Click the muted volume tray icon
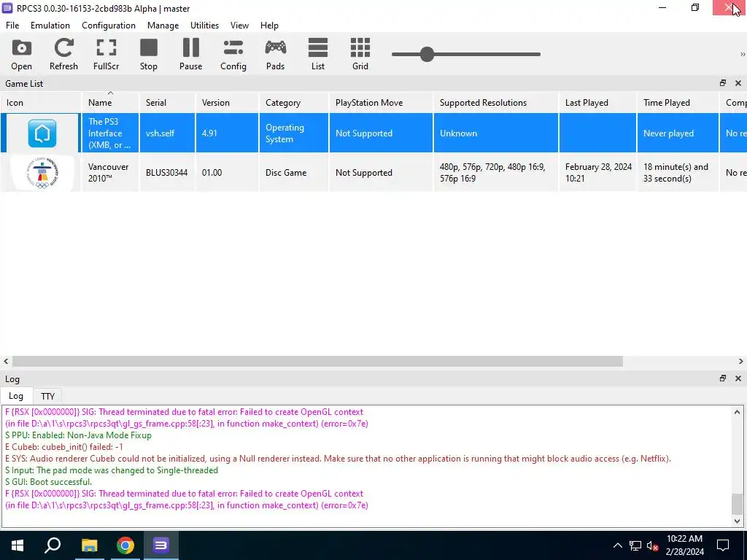This screenshot has width=747, height=560. point(652,545)
